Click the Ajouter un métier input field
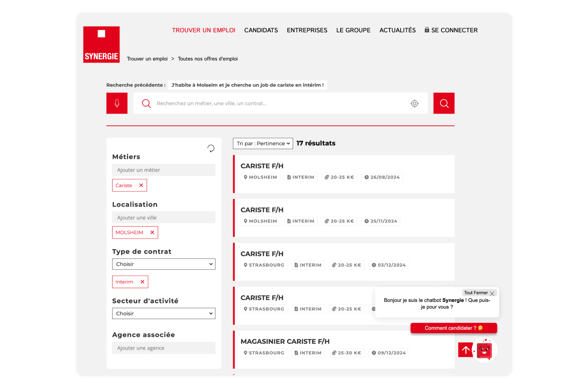The image size is (588, 388). pos(163,170)
